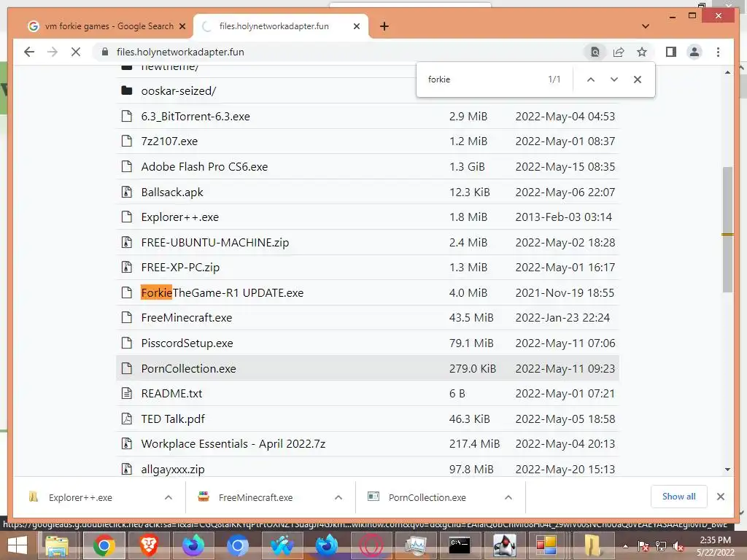Open the tab search chevron
This screenshot has width=747, height=560.
(x=645, y=26)
